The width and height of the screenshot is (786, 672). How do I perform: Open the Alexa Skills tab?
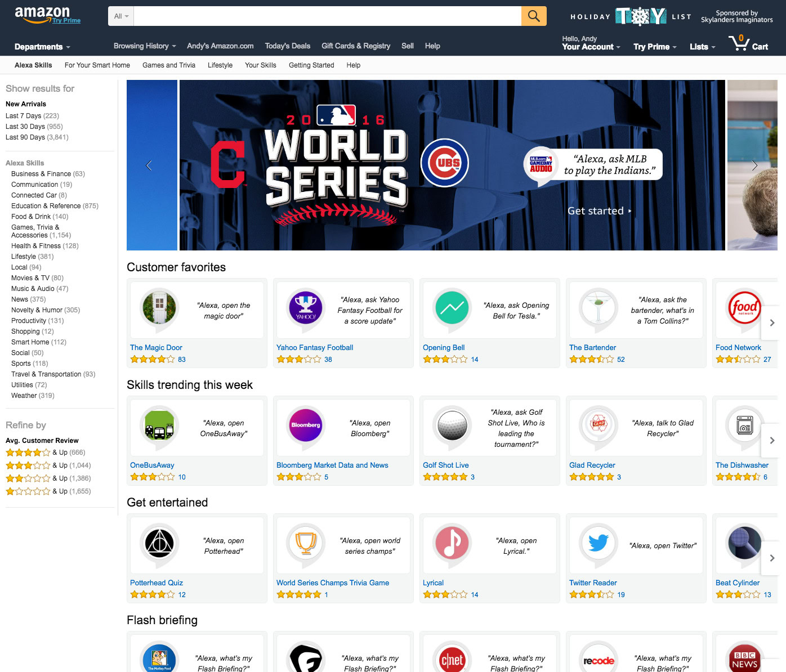(33, 65)
